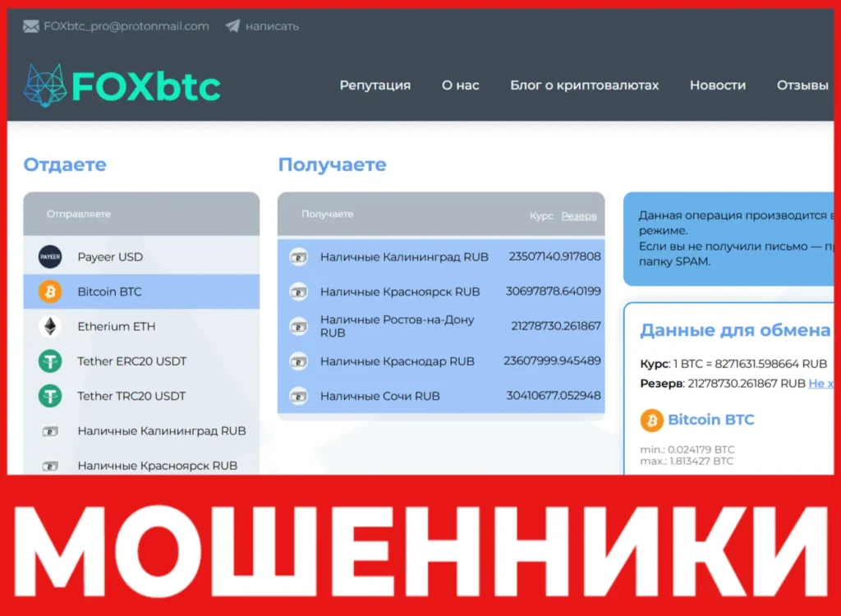Click the envelope icon beside the email address

point(30,25)
